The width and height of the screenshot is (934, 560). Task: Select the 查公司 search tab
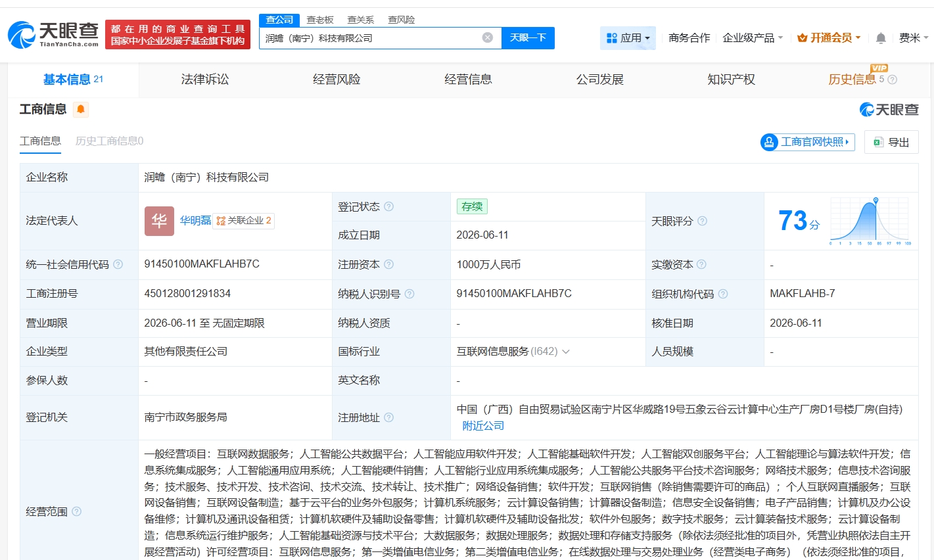279,20
